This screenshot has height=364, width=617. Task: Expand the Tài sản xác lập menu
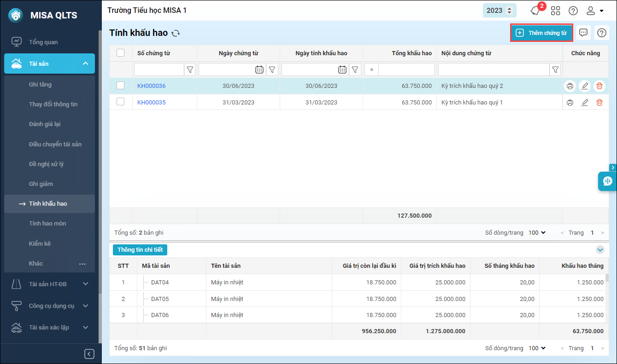click(x=86, y=327)
